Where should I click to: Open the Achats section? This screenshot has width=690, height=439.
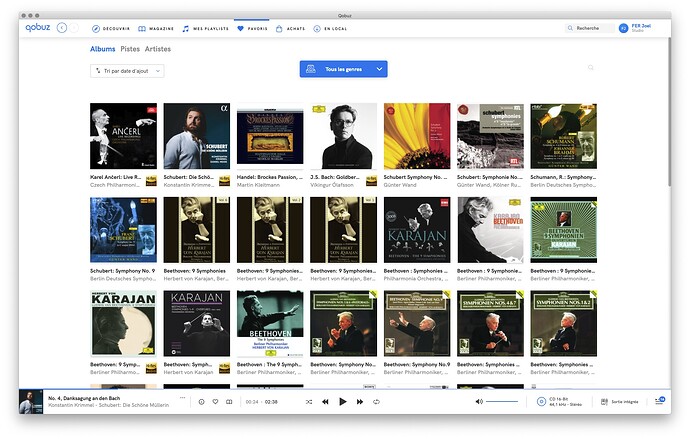[x=290, y=29]
